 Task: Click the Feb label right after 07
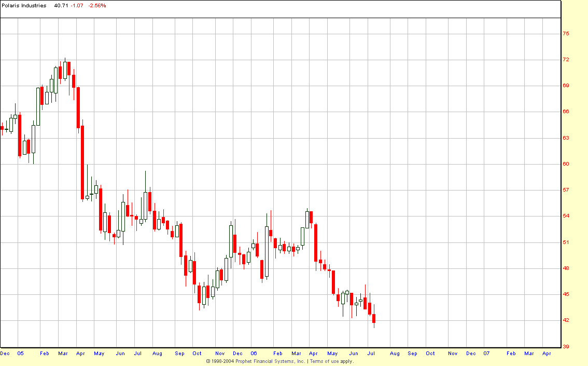[511, 353]
